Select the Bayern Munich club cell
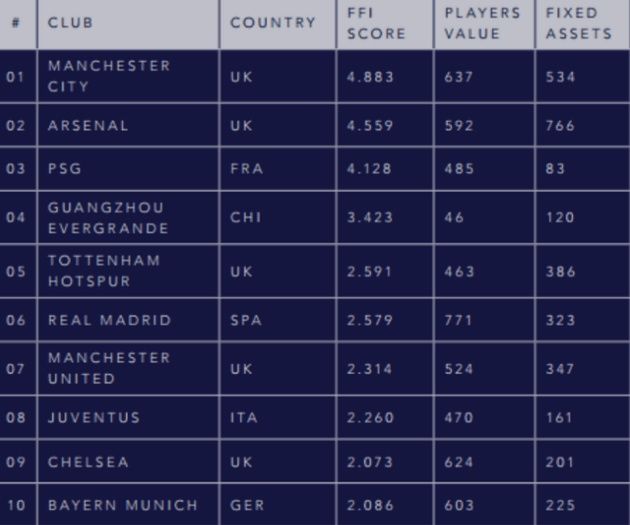Screen dimensions: 630x525 tap(123, 505)
